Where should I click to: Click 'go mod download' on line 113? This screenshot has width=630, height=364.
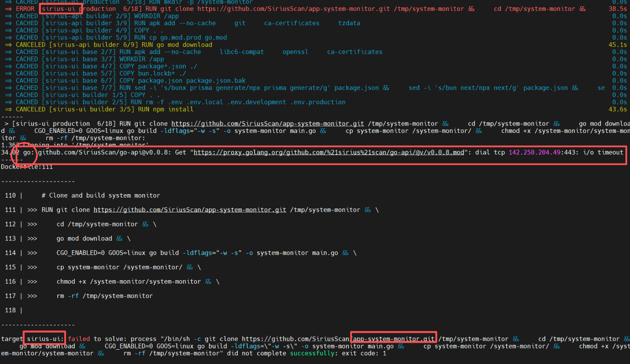pos(84,238)
